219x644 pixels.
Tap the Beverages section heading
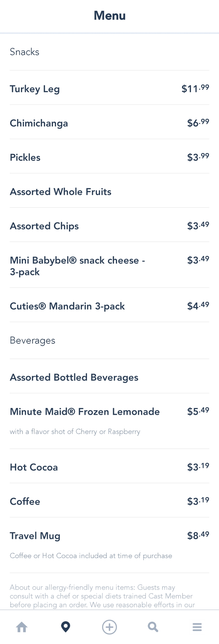(33, 340)
